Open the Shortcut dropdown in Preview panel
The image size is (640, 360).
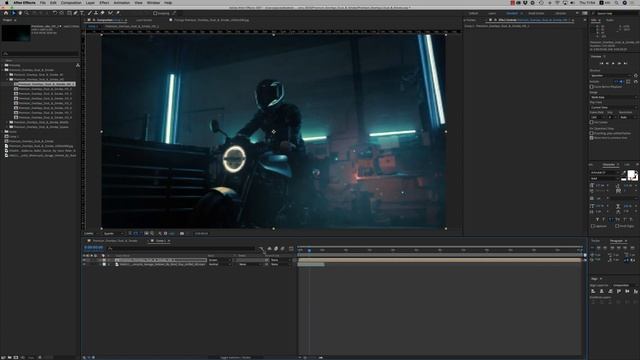click(611, 76)
